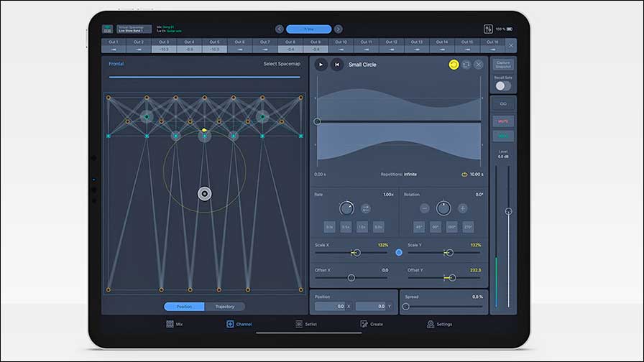Image resolution: width=644 pixels, height=362 pixels.
Task: Click the yellow loop trajectory icon
Action: point(454,65)
